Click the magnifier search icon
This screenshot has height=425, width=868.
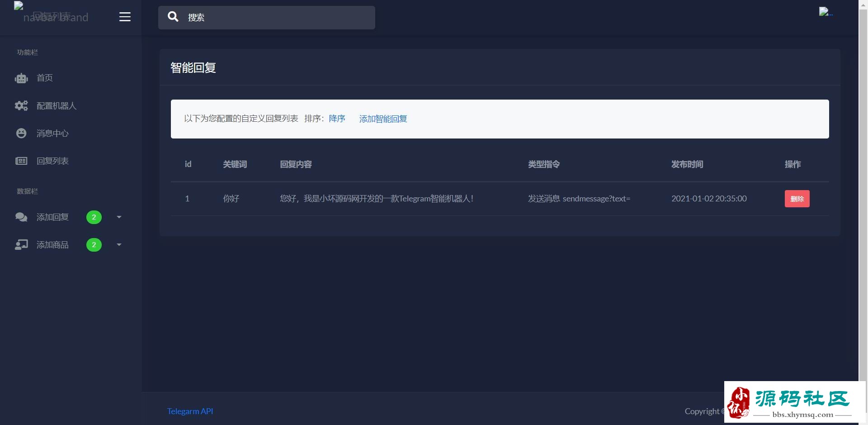173,17
